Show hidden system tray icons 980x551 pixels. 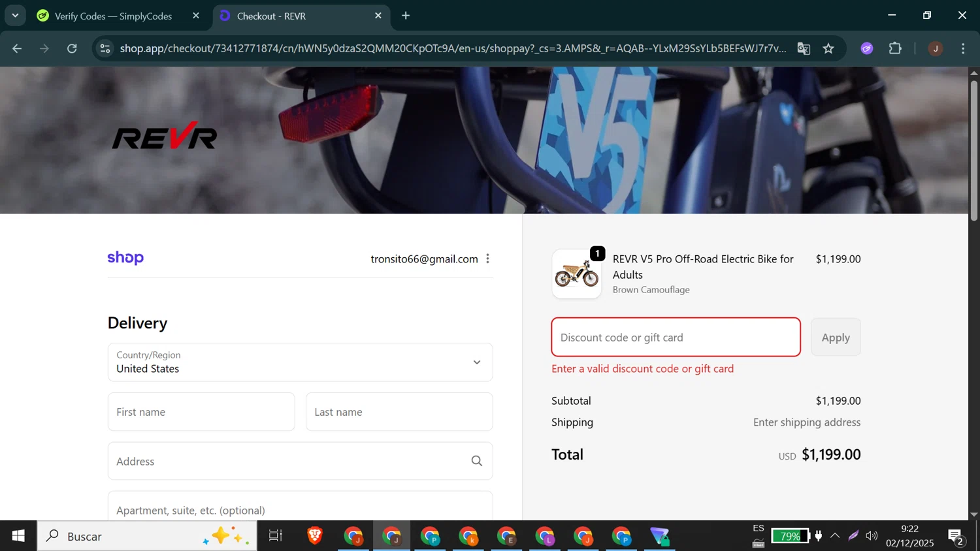click(x=835, y=536)
